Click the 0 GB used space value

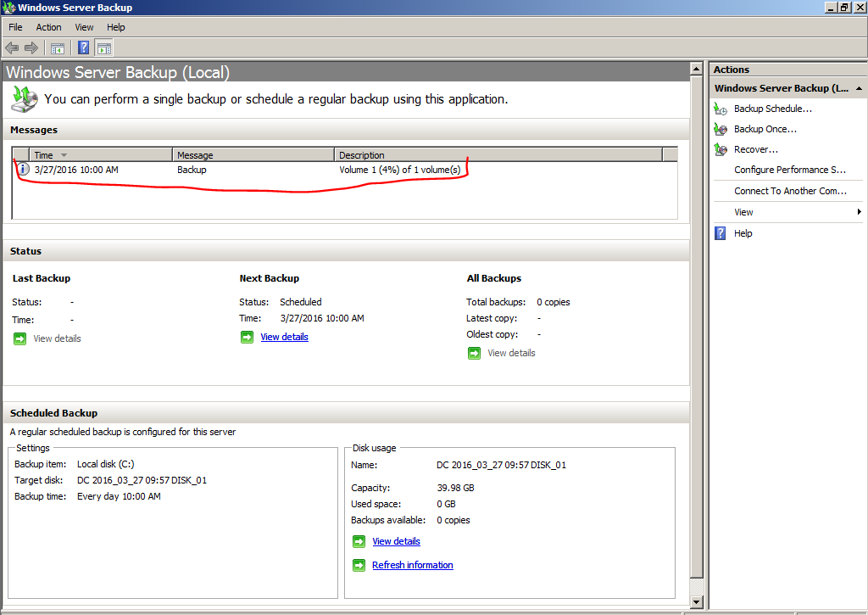point(446,504)
